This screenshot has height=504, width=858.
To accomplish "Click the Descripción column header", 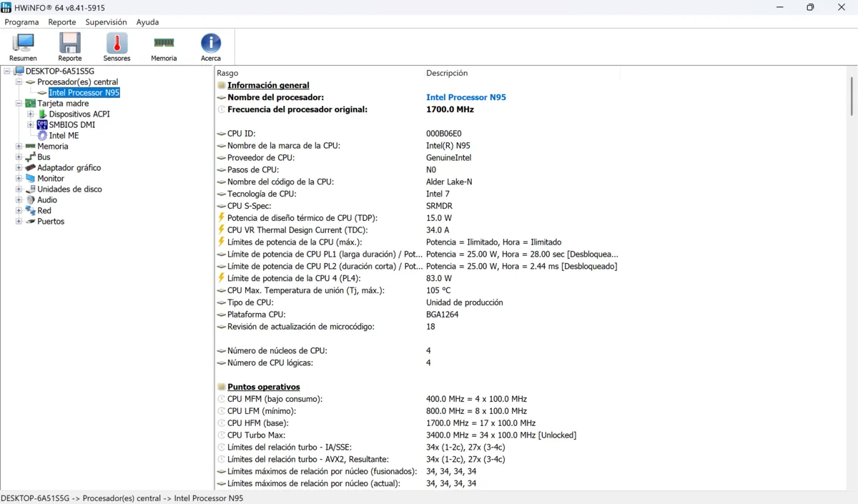I will [x=447, y=73].
